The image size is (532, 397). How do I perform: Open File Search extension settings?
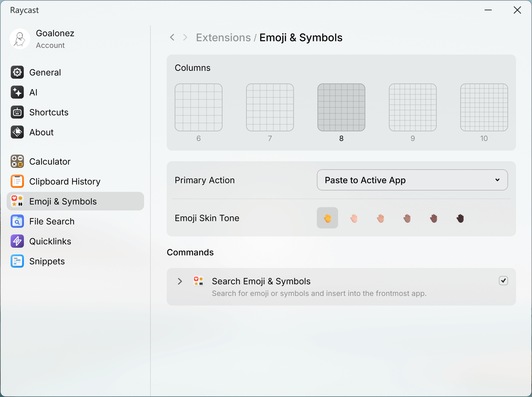tap(75, 221)
